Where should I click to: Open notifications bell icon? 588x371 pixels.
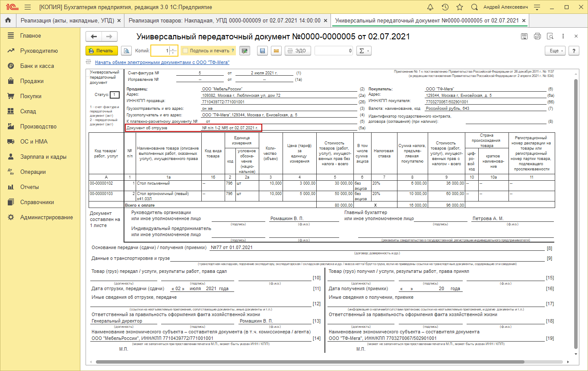[x=430, y=7]
